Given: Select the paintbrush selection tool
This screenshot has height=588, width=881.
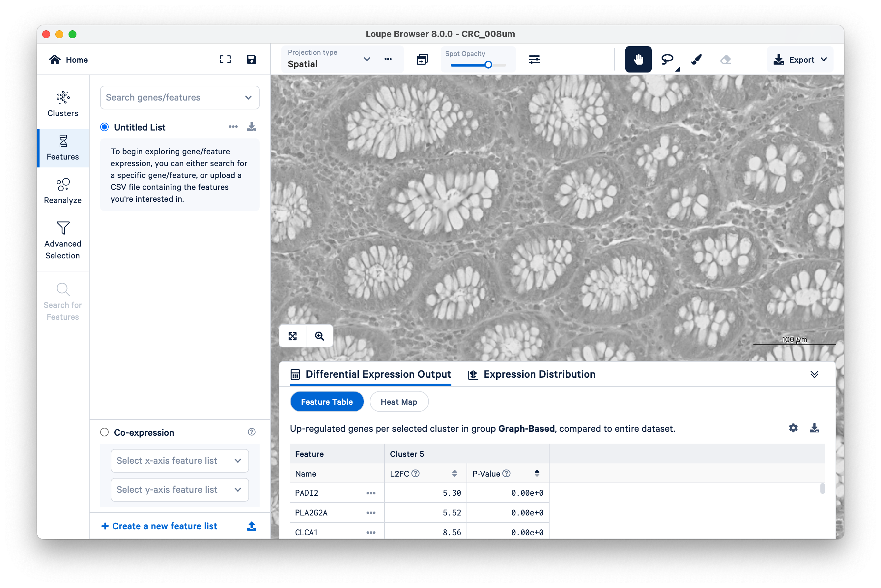Looking at the screenshot, I should (696, 59).
